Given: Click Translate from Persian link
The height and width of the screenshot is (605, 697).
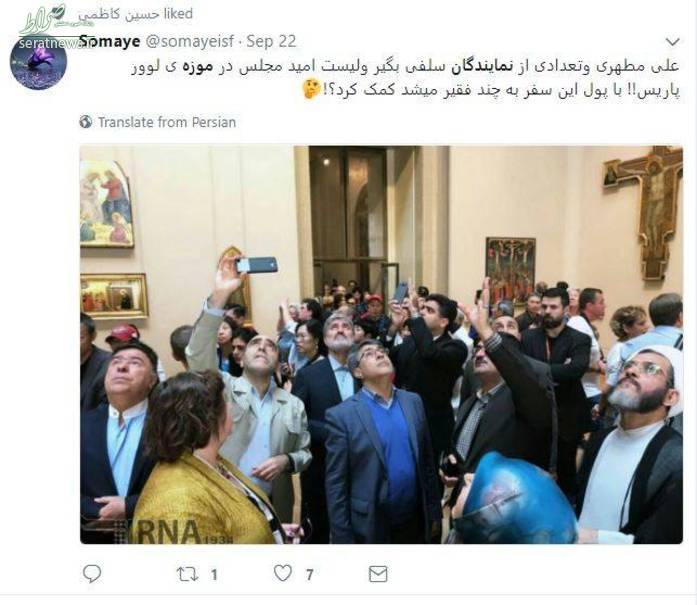Looking at the screenshot, I should [167, 122].
